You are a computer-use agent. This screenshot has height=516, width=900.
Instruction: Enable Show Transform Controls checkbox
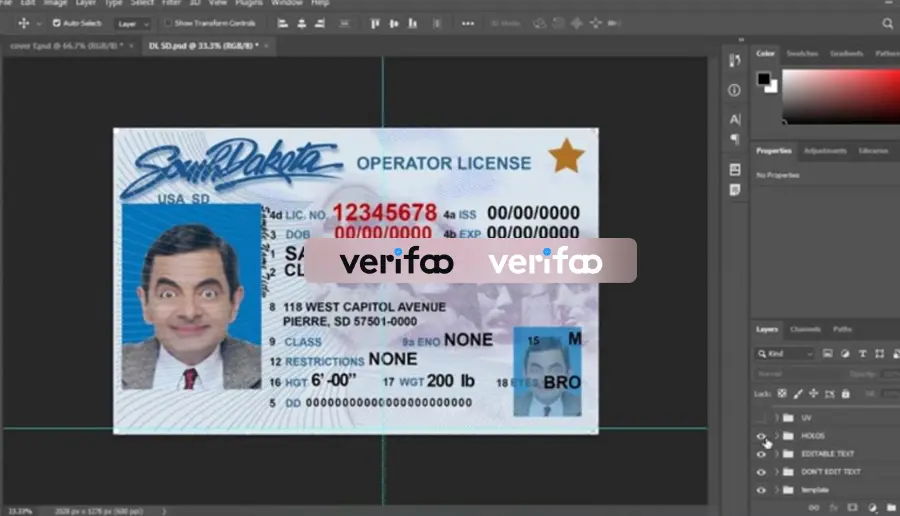[x=168, y=23]
